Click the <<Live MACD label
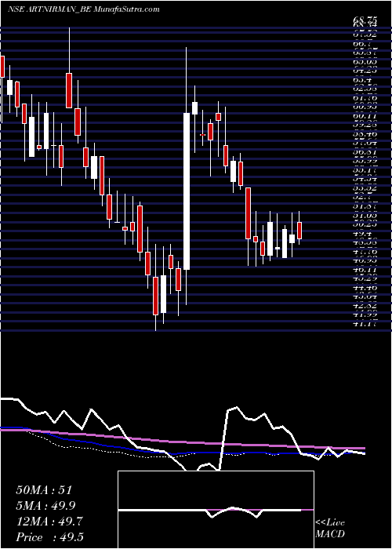Viewport: 392px width, 549px height. [x=330, y=529]
